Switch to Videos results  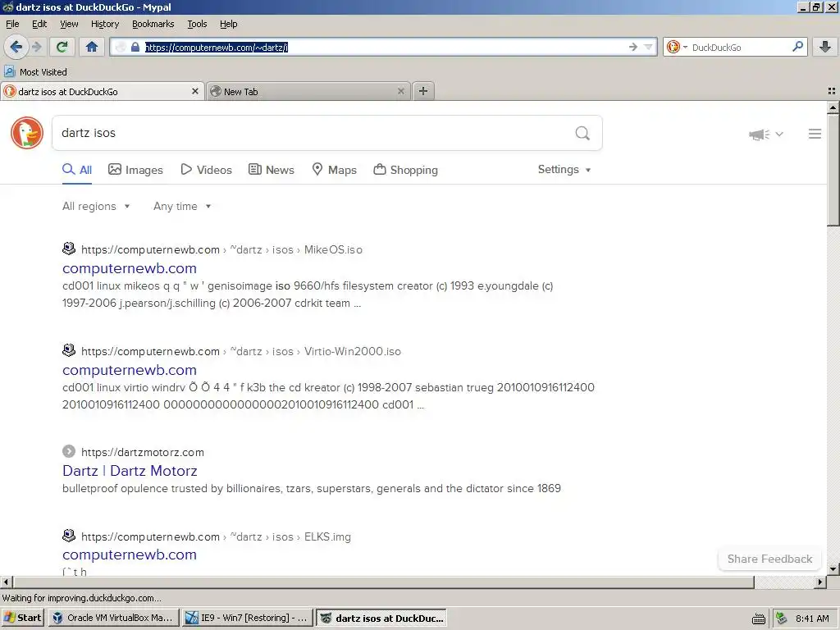coord(206,170)
